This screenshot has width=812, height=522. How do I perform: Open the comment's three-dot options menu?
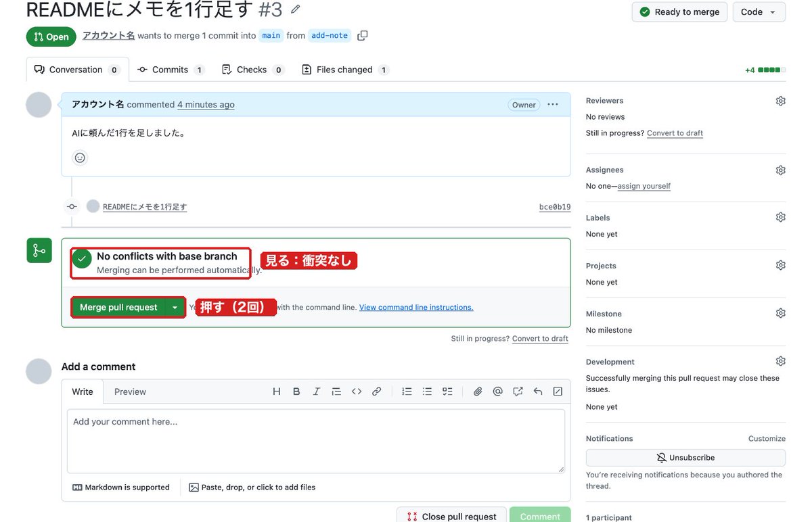click(553, 104)
